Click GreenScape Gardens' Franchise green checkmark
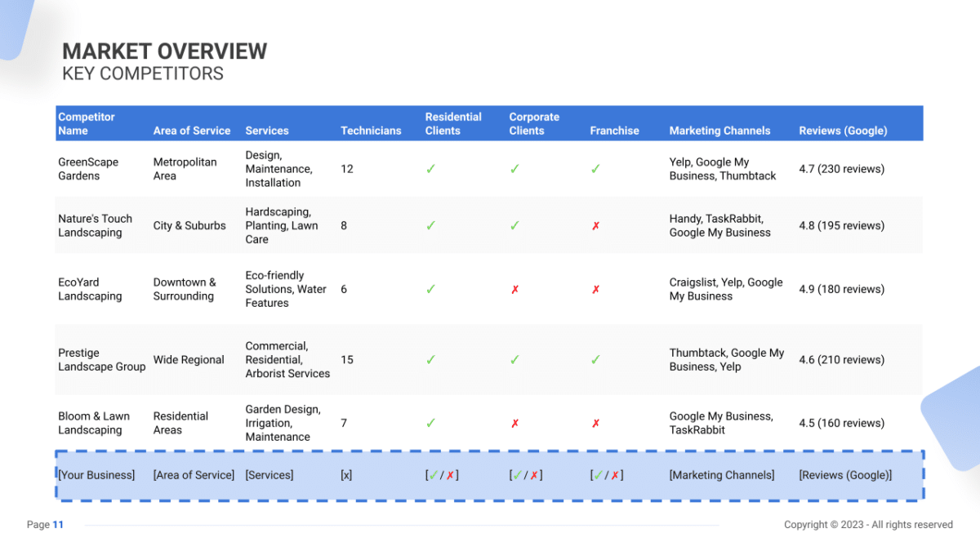This screenshot has width=980, height=551. 595,169
